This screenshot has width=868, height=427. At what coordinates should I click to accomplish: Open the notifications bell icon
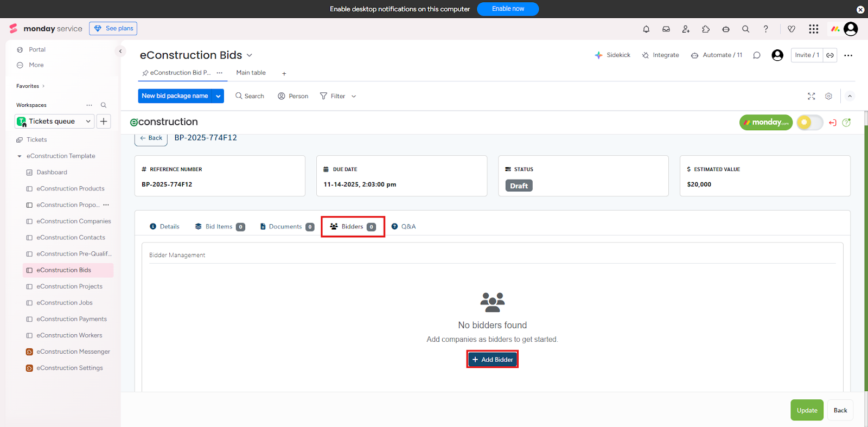pyautogui.click(x=646, y=29)
